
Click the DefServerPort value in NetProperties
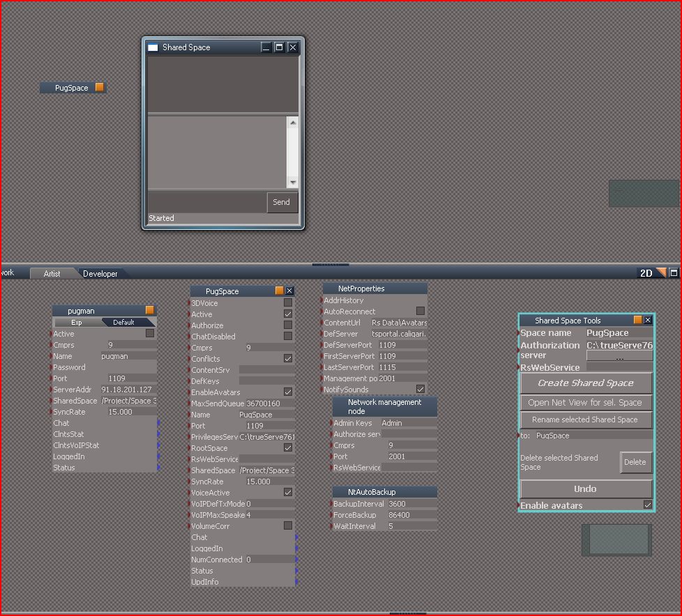402,345
